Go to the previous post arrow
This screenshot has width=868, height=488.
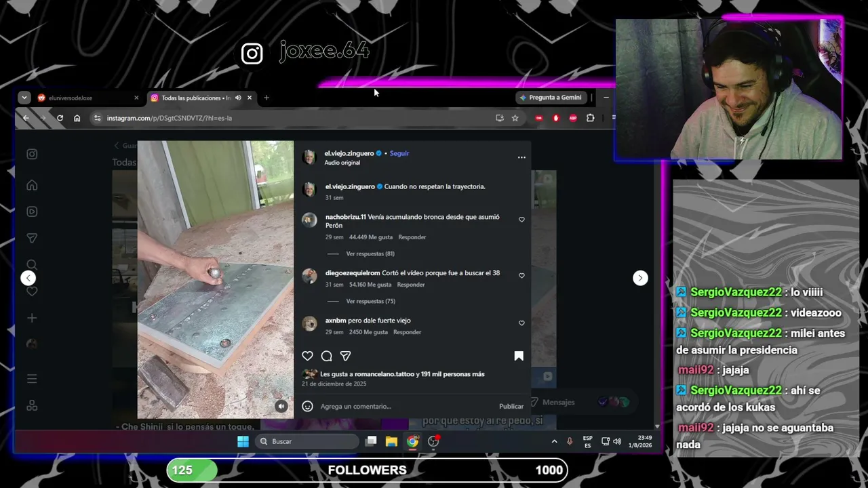pos(28,278)
